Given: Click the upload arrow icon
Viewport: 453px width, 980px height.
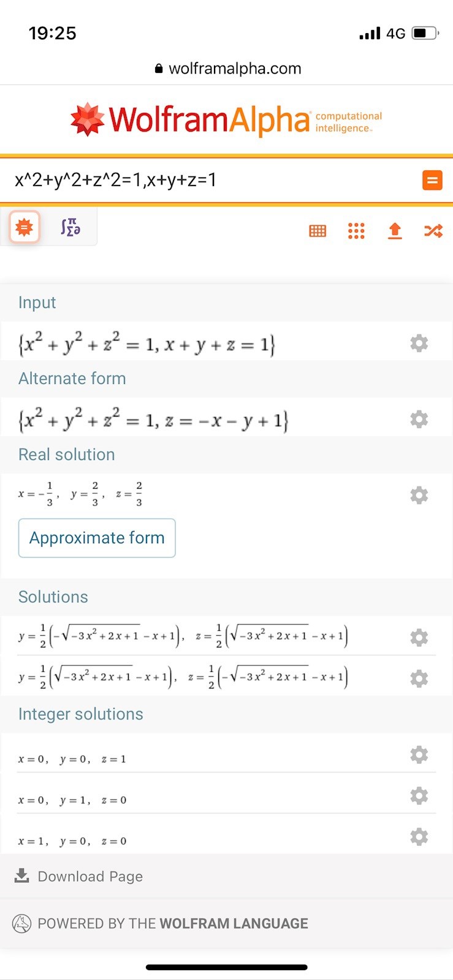Looking at the screenshot, I should 395,231.
